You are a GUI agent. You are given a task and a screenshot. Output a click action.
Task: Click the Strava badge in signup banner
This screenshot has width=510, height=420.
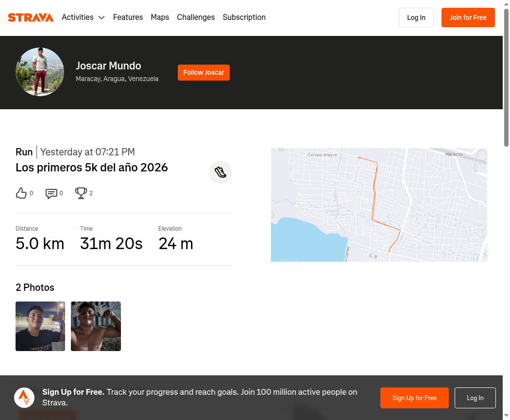(24, 398)
